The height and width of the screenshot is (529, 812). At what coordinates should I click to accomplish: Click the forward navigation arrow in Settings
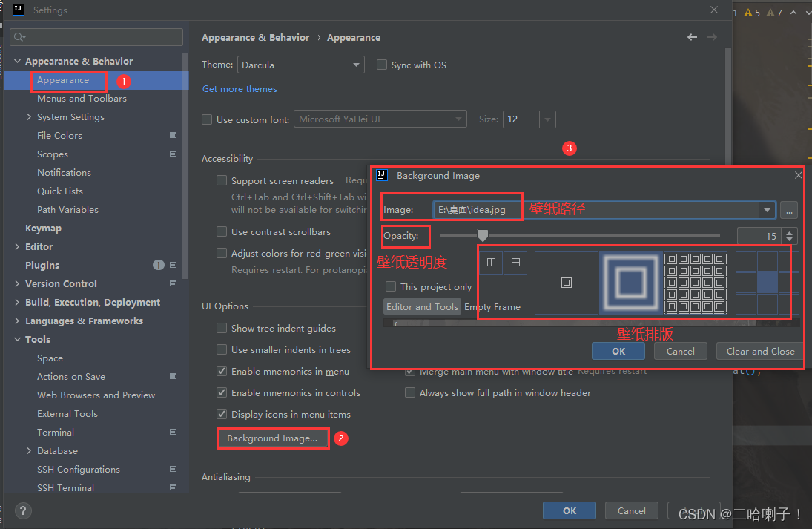[712, 37]
